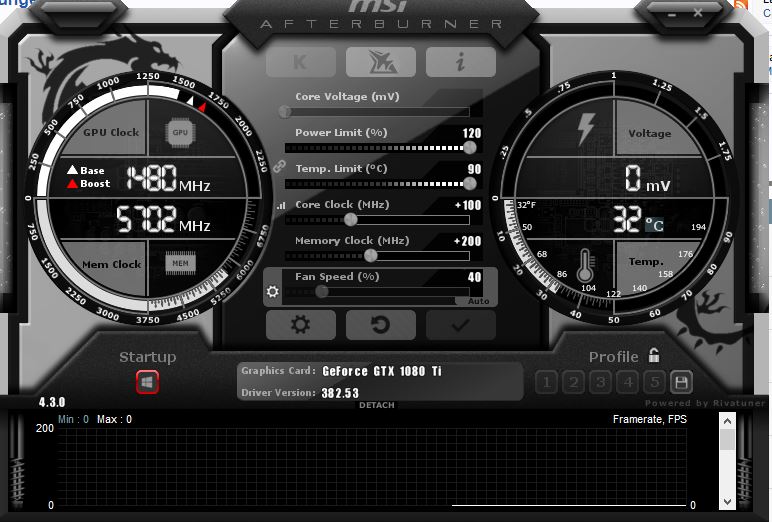This screenshot has width=772, height=522.
Task: Toggle the power/temp limit link chain icon
Action: pos(280,166)
